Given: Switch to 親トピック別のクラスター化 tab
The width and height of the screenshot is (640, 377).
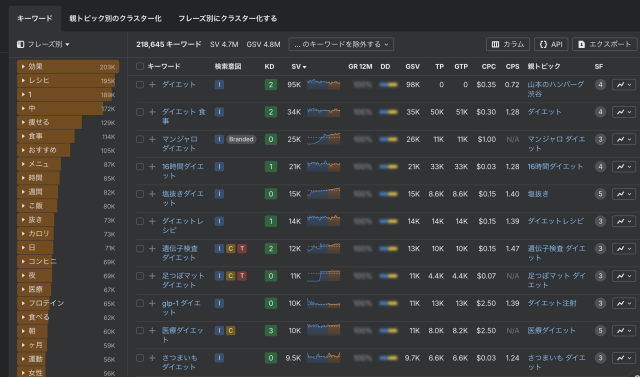Looking at the screenshot, I should tap(116, 19).
